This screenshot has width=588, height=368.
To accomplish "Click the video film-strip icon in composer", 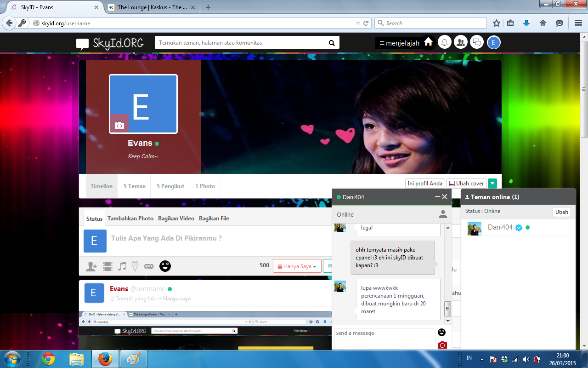I will click(107, 266).
